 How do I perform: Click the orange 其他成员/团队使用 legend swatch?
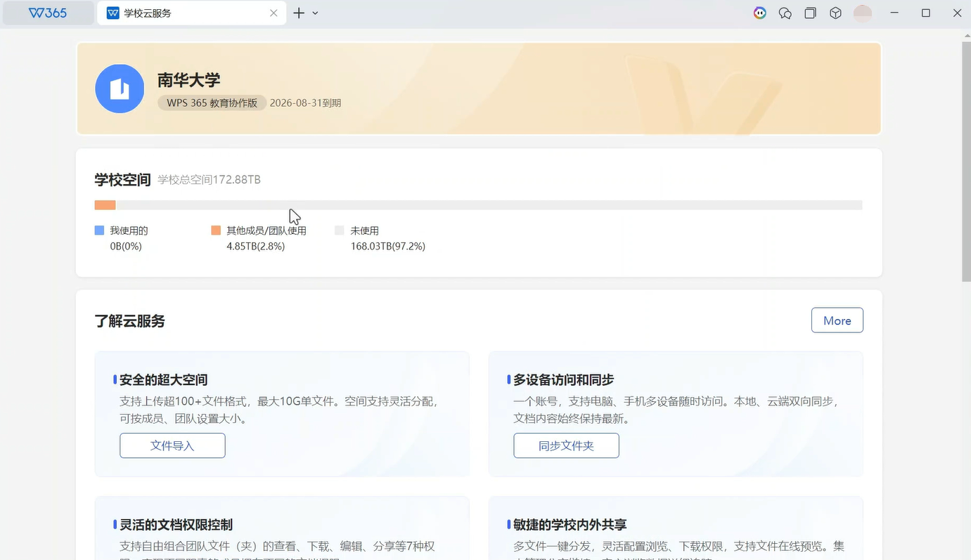point(216,230)
